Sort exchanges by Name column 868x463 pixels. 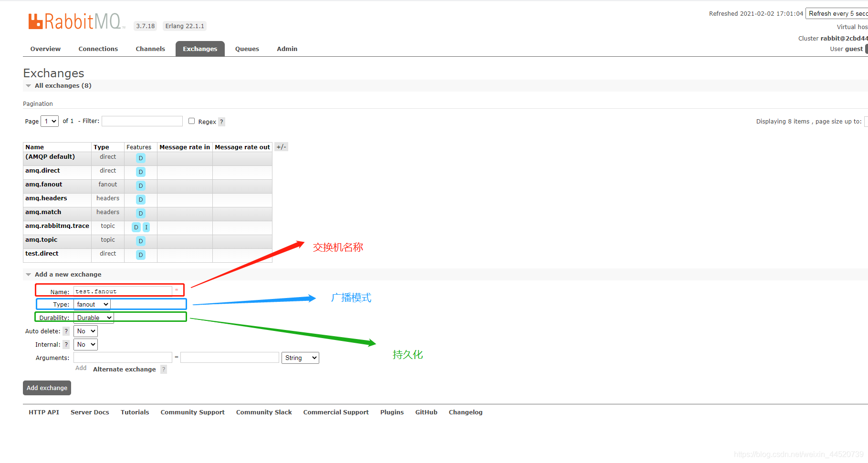pos(35,147)
